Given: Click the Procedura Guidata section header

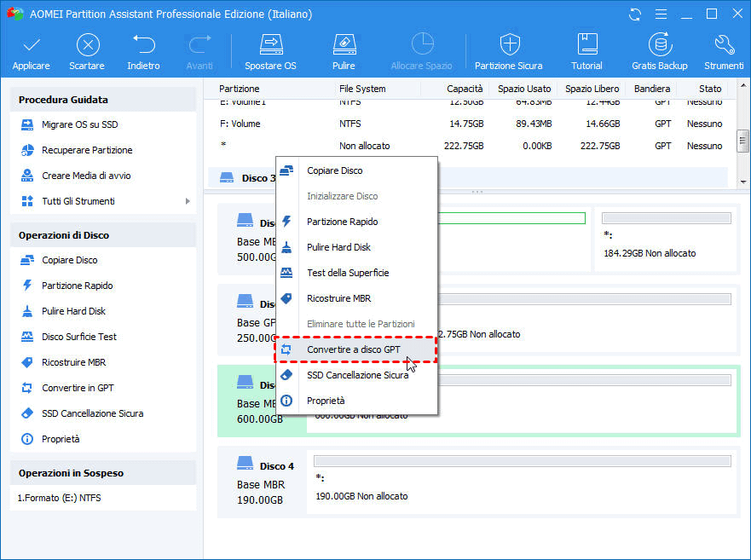Looking at the screenshot, I should (x=103, y=100).
